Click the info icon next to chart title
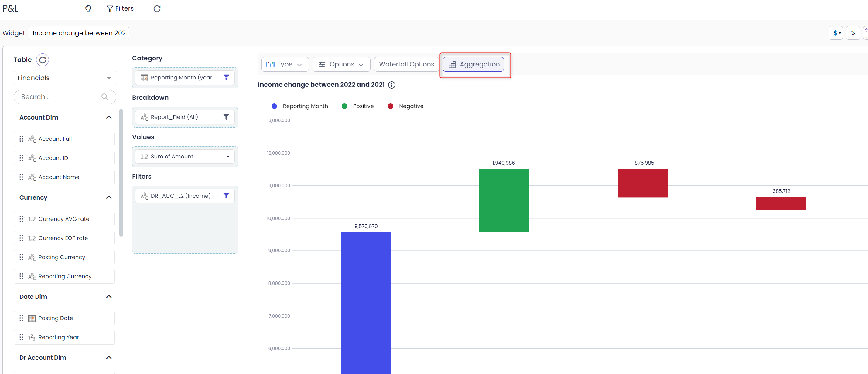The image size is (868, 374). pyautogui.click(x=391, y=85)
